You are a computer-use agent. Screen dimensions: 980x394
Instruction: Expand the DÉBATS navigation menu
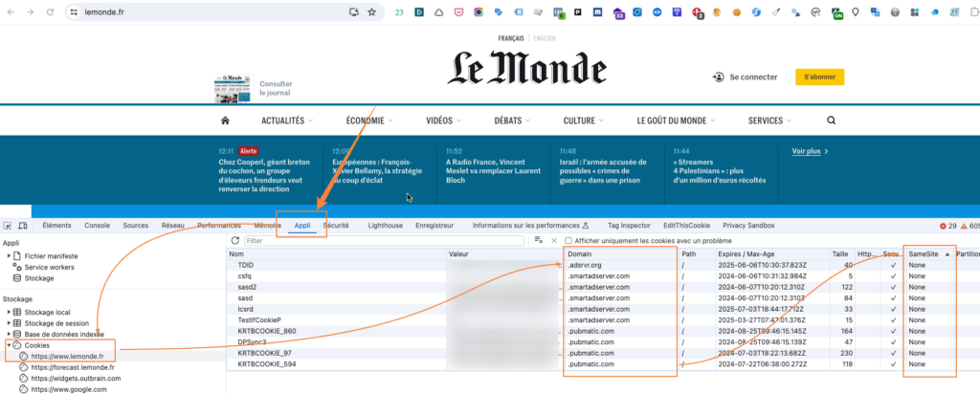click(513, 120)
